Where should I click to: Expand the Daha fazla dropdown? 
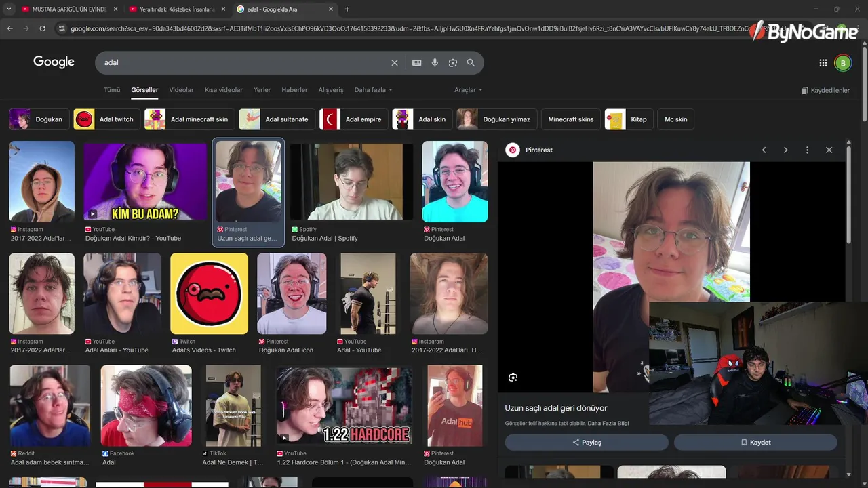tap(373, 90)
